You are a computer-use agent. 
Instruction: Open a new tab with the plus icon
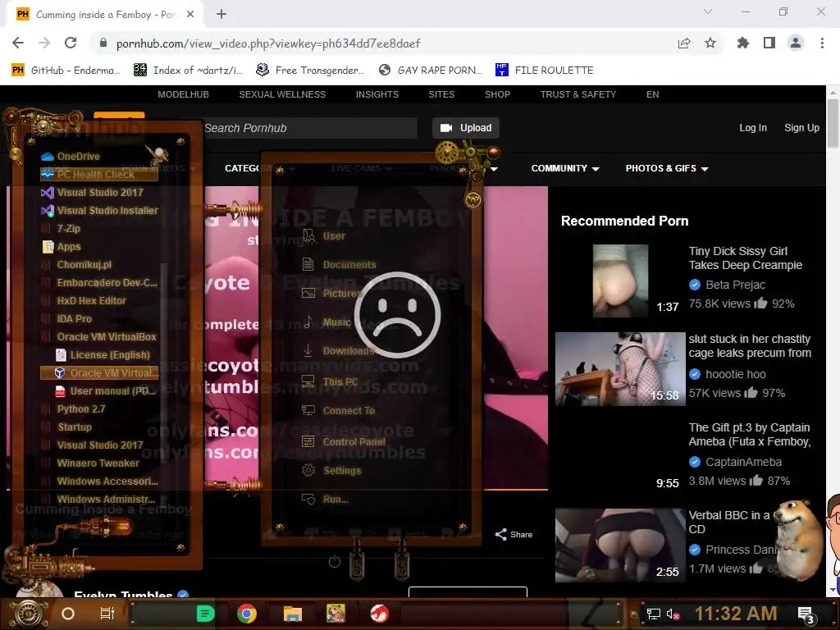[221, 15]
